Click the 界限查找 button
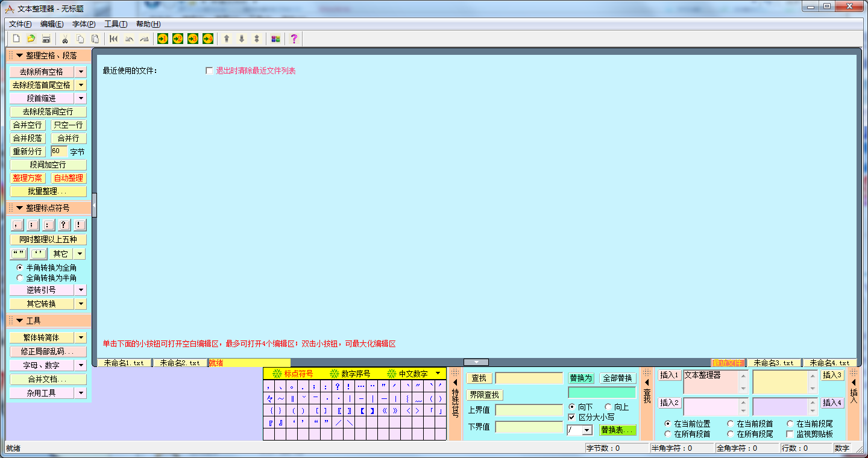The image size is (868, 458). [x=485, y=395]
